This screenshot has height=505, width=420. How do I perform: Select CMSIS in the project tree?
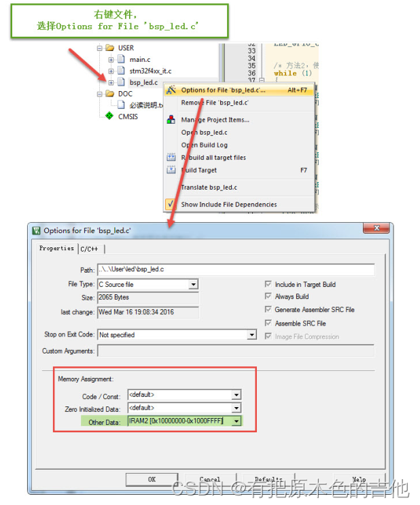click(128, 116)
